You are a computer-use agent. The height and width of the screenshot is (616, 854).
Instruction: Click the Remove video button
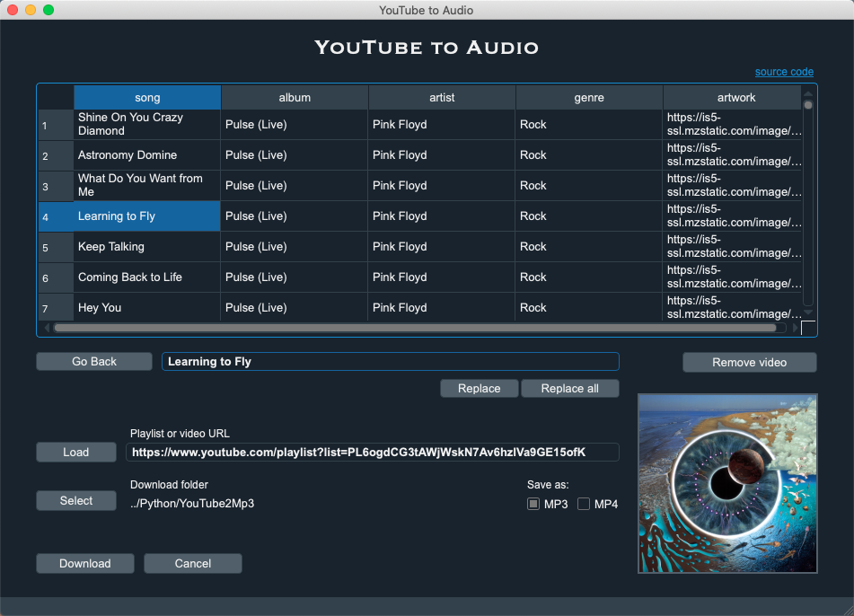point(750,363)
